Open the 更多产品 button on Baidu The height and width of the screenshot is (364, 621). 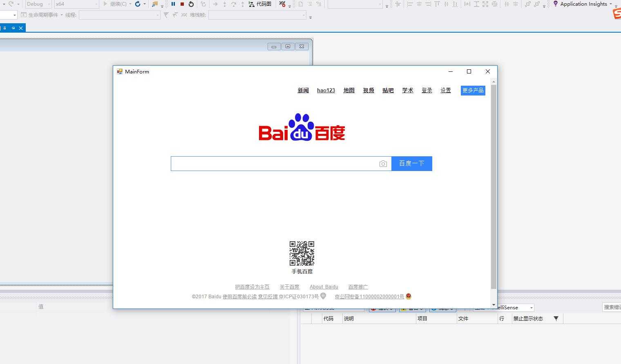tap(473, 91)
